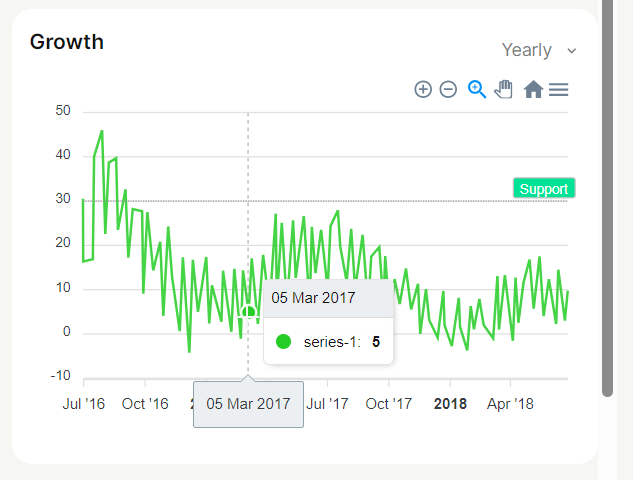Click the zoom in plus icon
Screen dimensions: 633x480
point(423,89)
